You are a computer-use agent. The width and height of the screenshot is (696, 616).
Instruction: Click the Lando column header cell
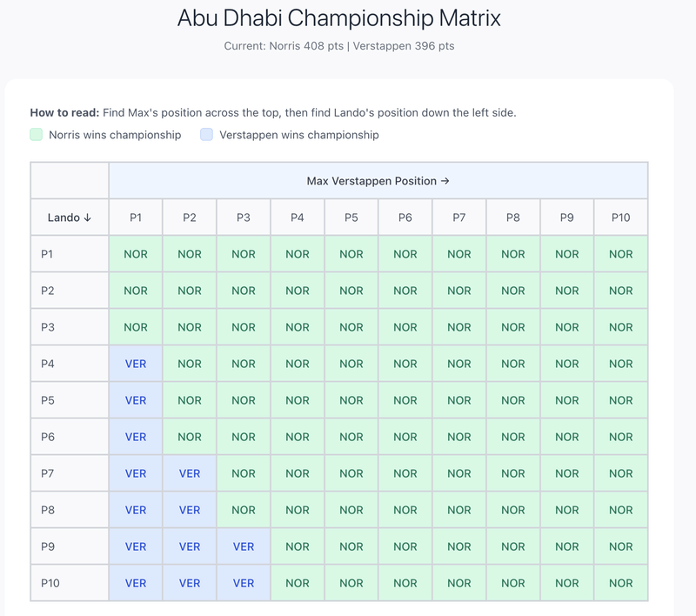click(70, 218)
